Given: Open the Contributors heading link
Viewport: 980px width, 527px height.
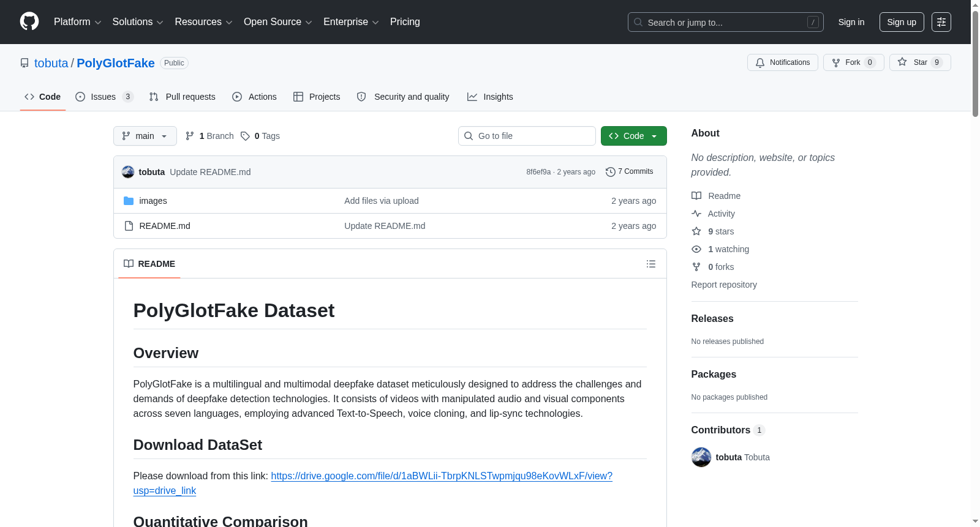Looking at the screenshot, I should point(728,430).
